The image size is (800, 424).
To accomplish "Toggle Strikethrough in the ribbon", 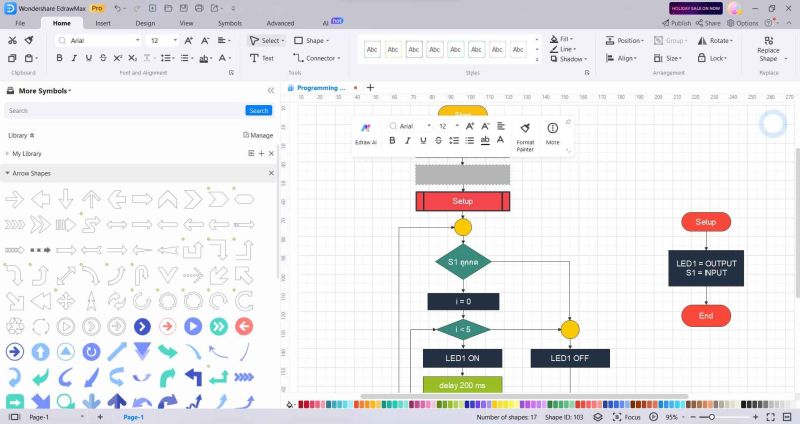I will 103,58.
